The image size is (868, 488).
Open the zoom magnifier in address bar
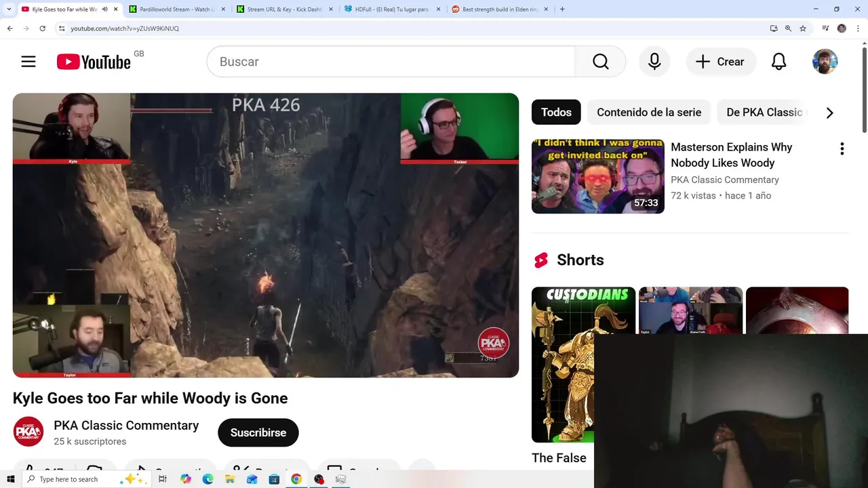pos(788,28)
